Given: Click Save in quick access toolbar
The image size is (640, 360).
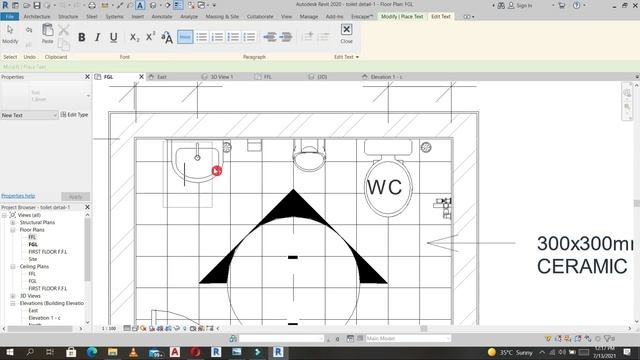Looking at the screenshot, I should pyautogui.click(x=37, y=5).
